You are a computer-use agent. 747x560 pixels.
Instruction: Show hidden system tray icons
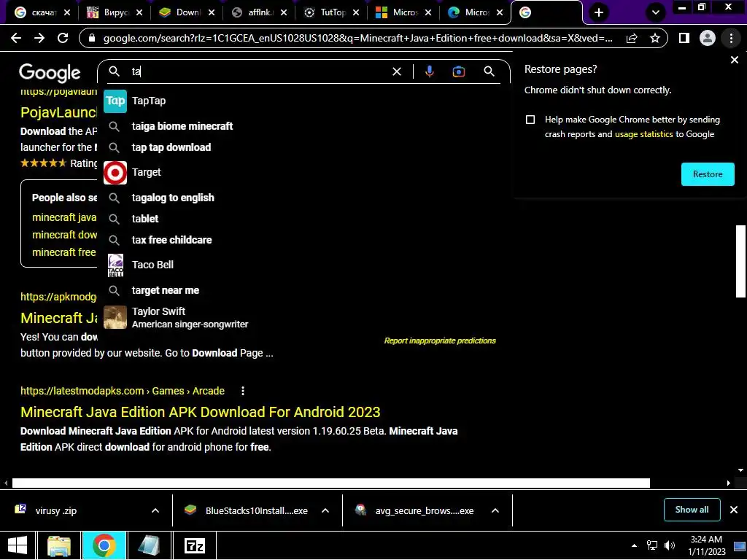point(634,545)
